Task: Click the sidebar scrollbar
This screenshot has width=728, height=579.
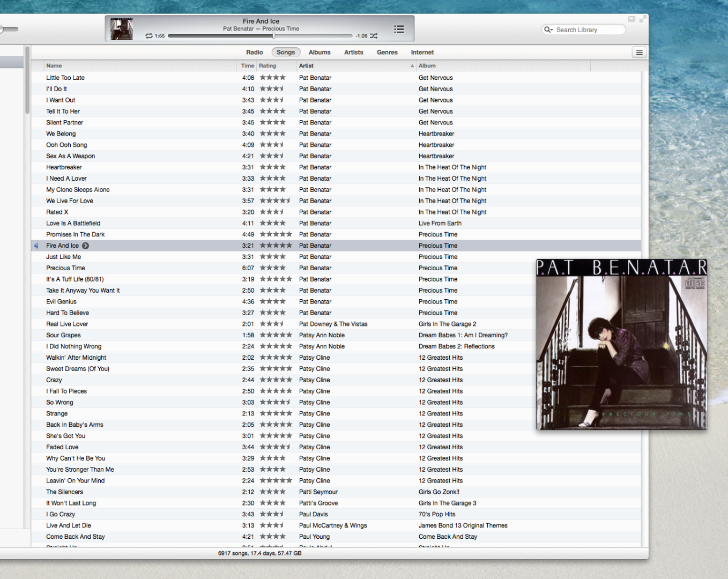Action: 27,80
